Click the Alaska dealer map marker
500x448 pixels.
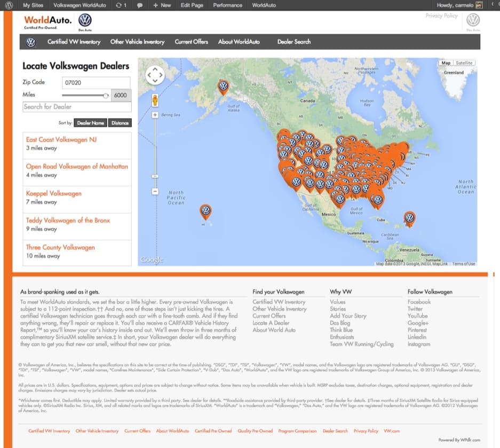pyautogui.click(x=224, y=87)
